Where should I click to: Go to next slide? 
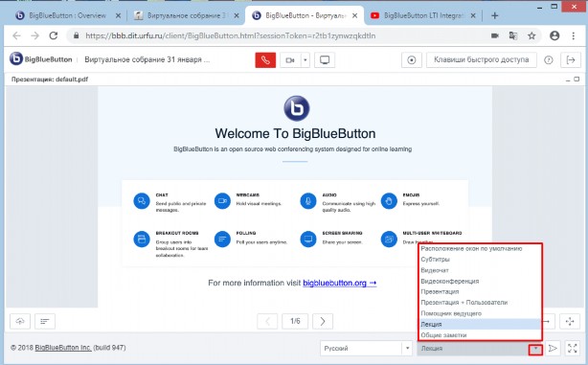323,321
